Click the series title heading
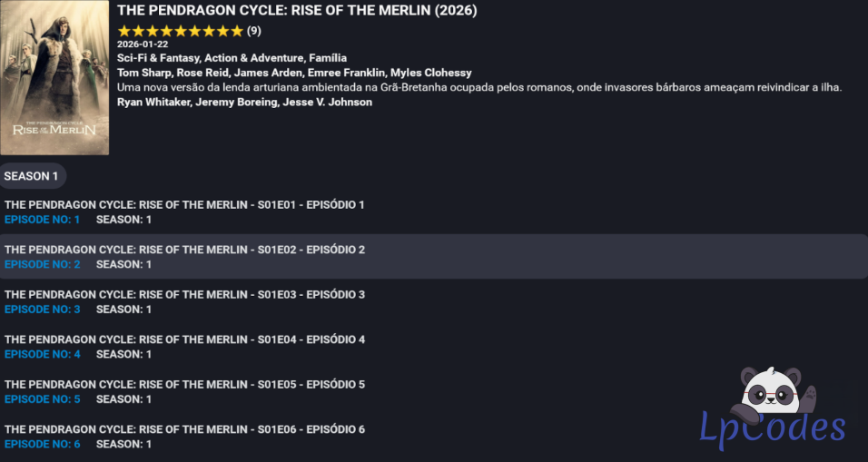This screenshot has width=868, height=462. pos(297,11)
